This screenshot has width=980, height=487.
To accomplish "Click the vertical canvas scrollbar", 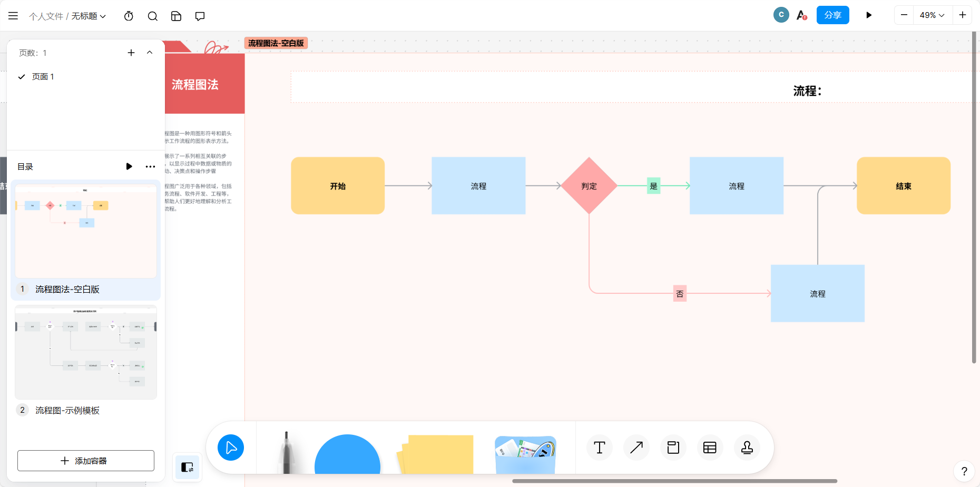I will tap(974, 197).
